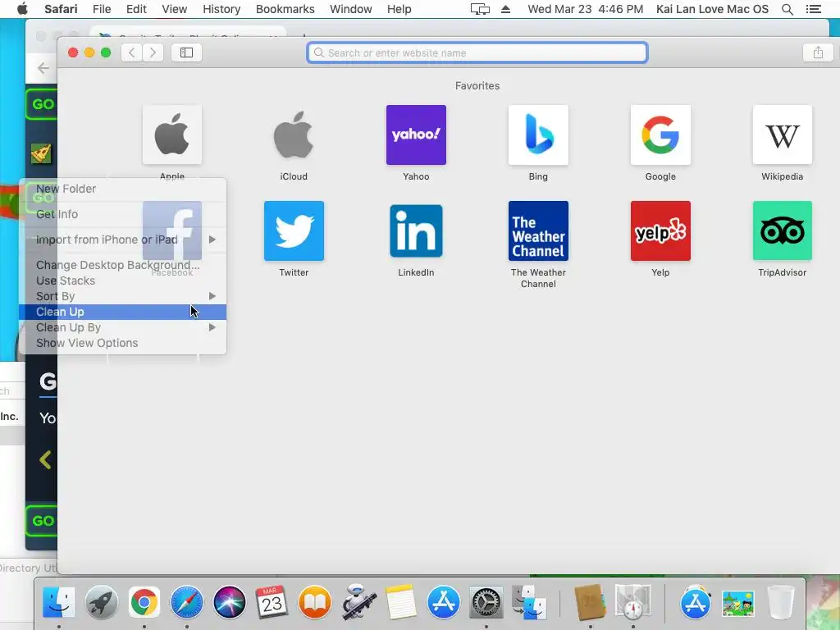Open the Window menu
Viewport: 840px width, 630px height.
click(351, 9)
